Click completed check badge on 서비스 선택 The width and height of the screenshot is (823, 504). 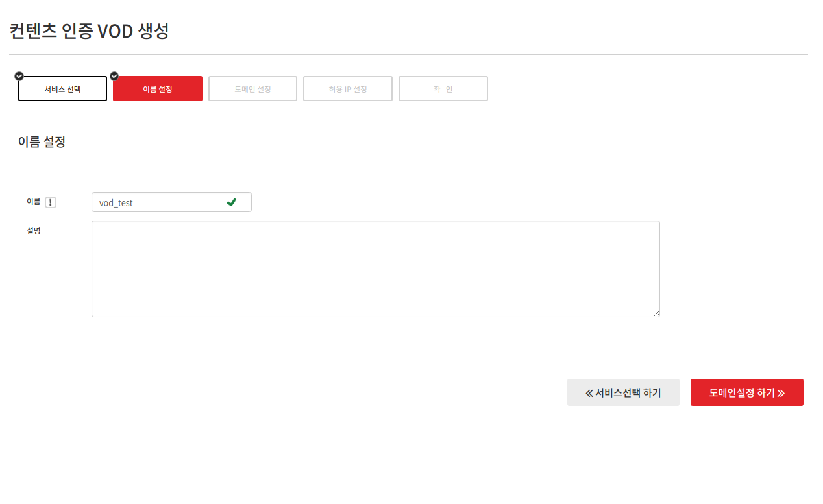tap(19, 76)
